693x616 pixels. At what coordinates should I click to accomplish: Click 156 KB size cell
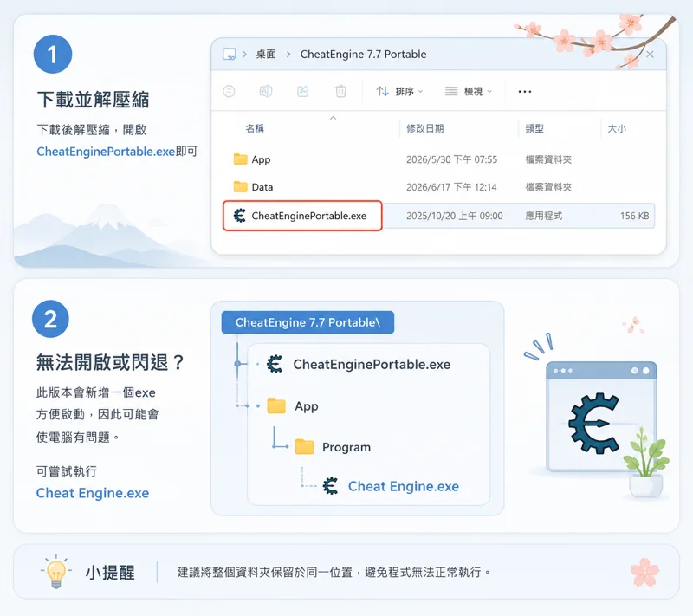point(635,216)
